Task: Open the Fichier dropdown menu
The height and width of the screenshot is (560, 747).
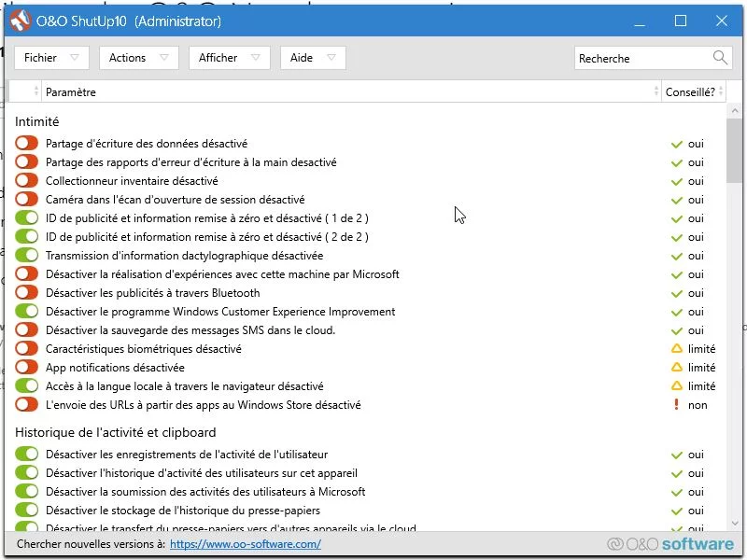Action: 51,58
